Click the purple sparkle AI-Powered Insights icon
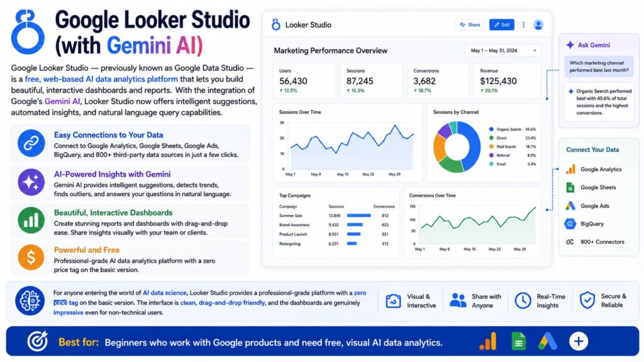The image size is (644, 362). point(31,182)
